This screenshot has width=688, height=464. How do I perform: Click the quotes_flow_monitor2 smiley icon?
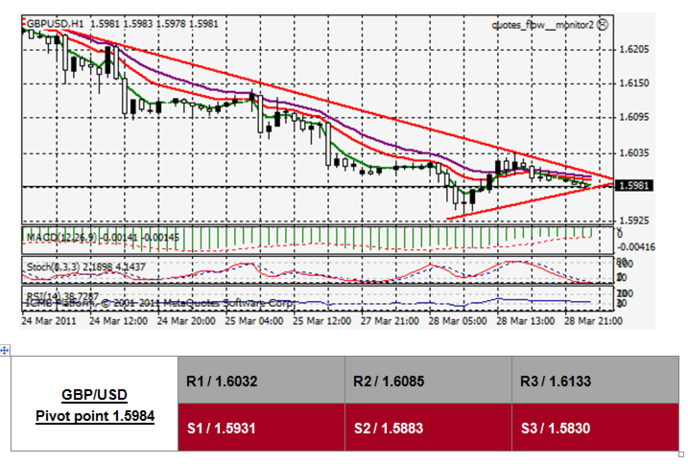(603, 25)
